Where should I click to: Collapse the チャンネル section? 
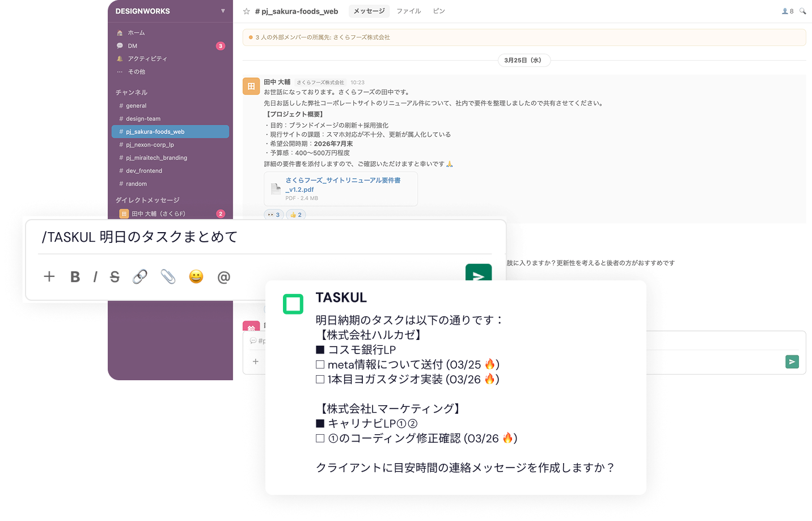(x=131, y=92)
